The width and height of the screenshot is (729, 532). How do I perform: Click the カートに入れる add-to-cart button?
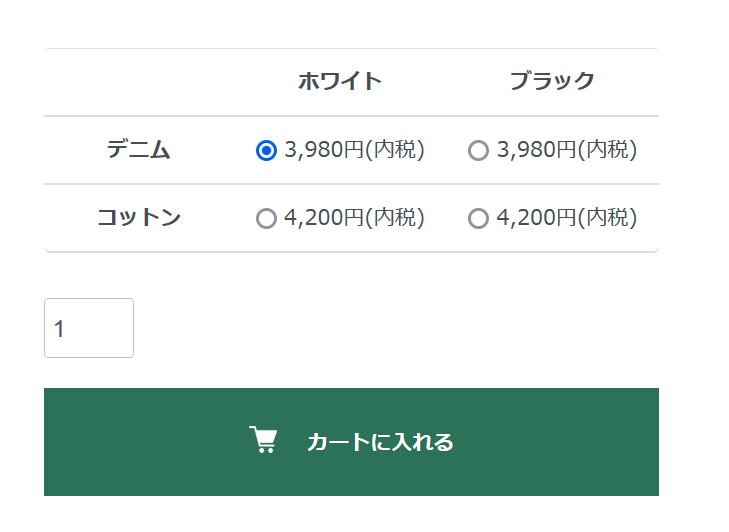351,441
